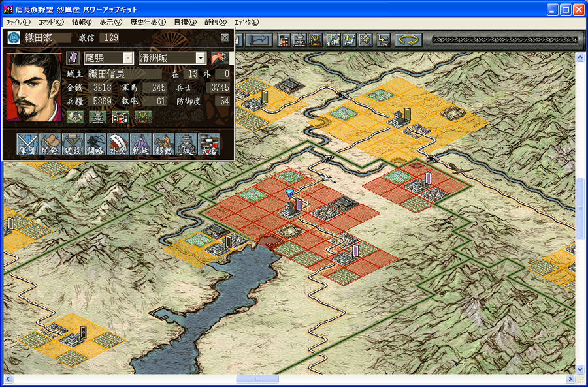
Task: Open castle info icon in the Oda panel
Action: coord(97,117)
